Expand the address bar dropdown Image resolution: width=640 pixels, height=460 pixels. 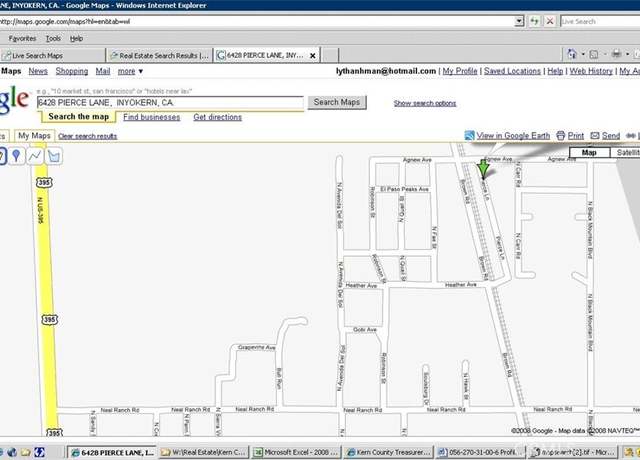(x=519, y=21)
